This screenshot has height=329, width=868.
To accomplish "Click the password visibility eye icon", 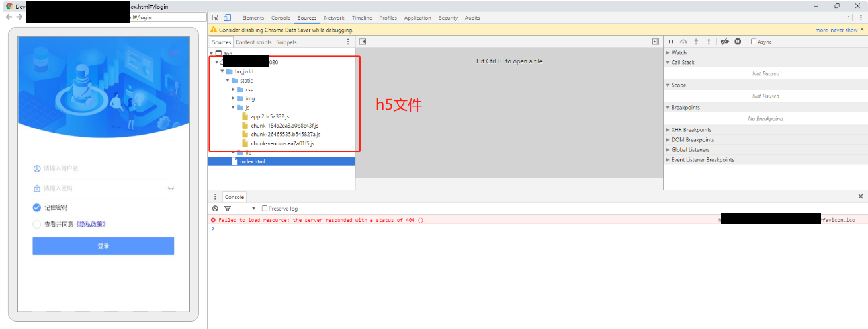I will click(x=171, y=188).
